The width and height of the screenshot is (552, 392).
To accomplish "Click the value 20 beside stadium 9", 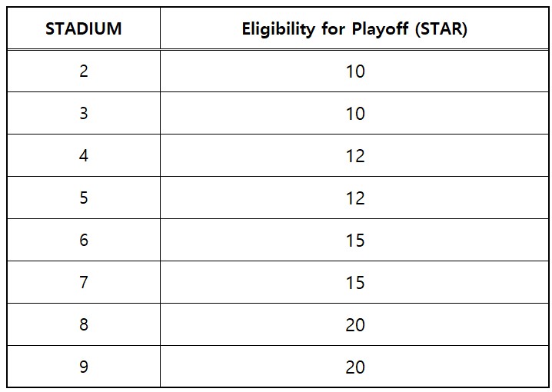I will click(x=355, y=367).
